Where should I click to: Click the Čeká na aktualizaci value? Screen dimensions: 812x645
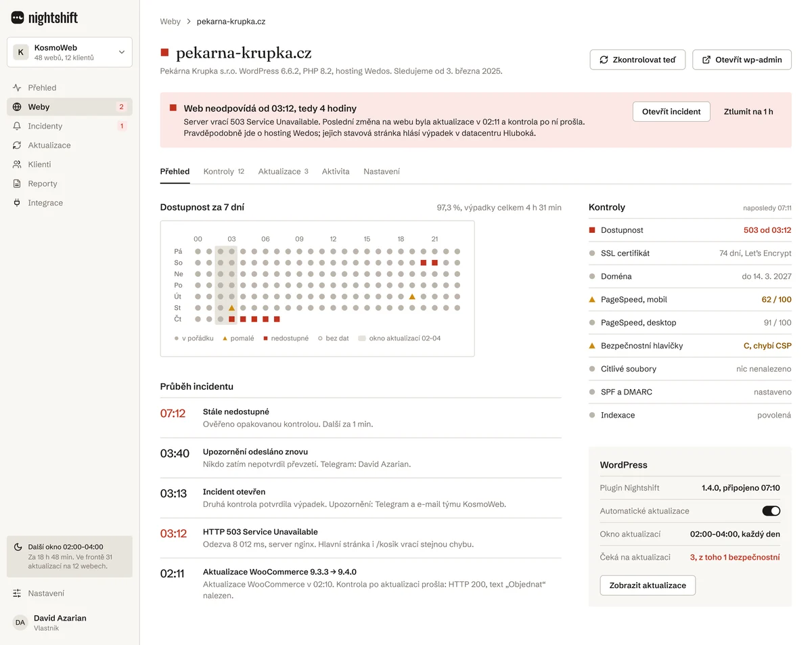coord(735,558)
